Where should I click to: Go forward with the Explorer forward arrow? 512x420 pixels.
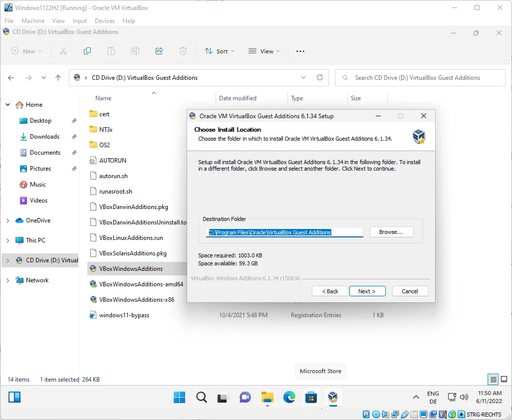point(28,78)
